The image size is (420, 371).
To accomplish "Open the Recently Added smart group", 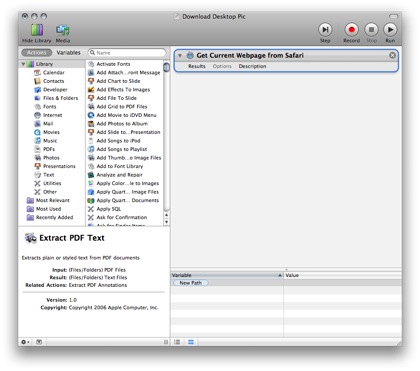I will pyautogui.click(x=54, y=217).
